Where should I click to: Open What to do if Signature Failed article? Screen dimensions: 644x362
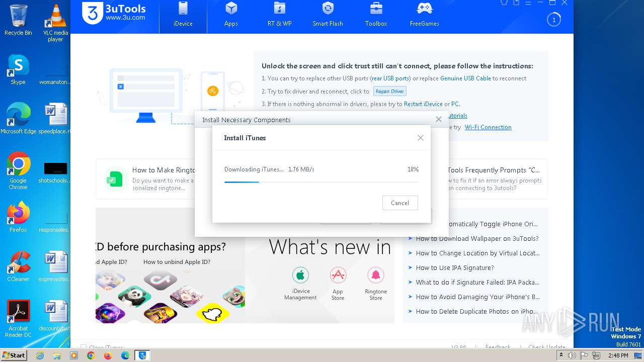pyautogui.click(x=477, y=283)
